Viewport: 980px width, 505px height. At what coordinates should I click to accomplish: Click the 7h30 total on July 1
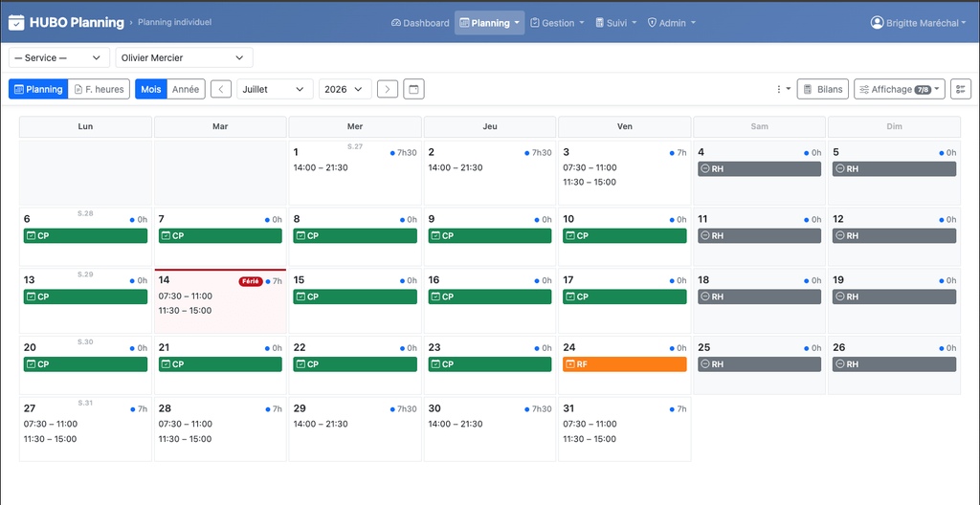click(405, 152)
